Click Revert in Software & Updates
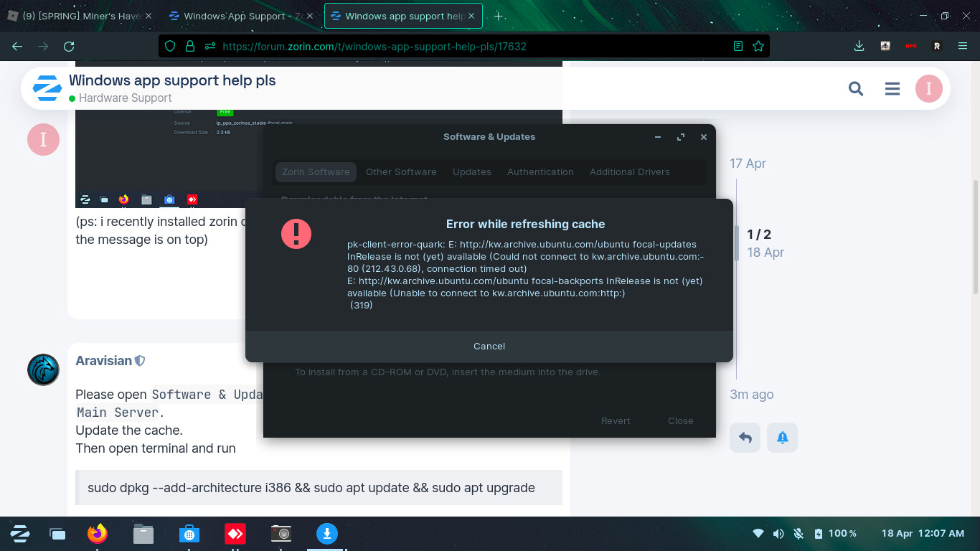Viewport: 980px width, 551px height. pyautogui.click(x=616, y=421)
